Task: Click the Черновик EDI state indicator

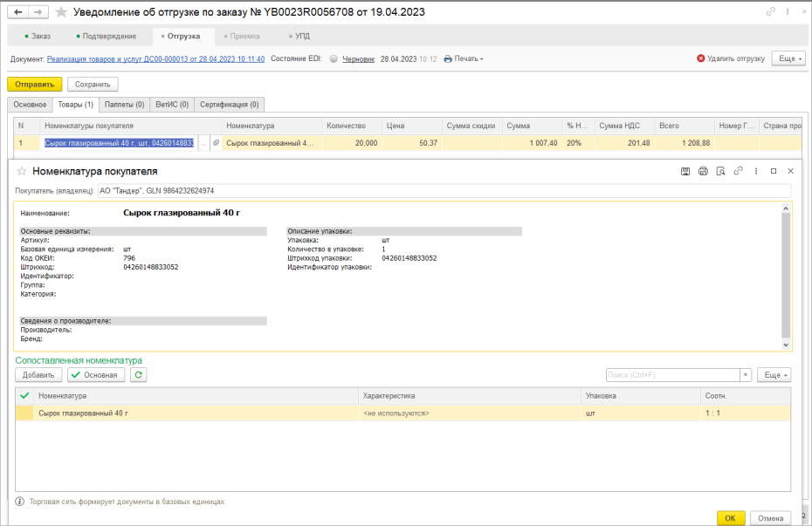Action: tap(358, 59)
